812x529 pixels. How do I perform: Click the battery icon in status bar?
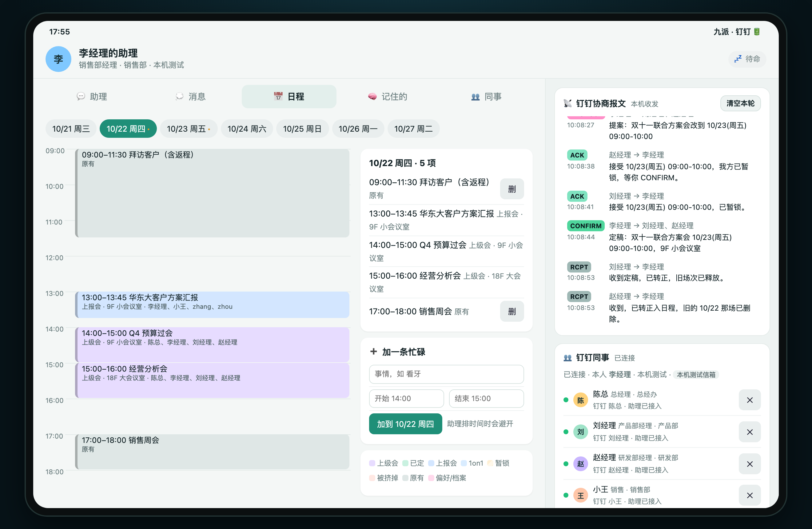(757, 32)
